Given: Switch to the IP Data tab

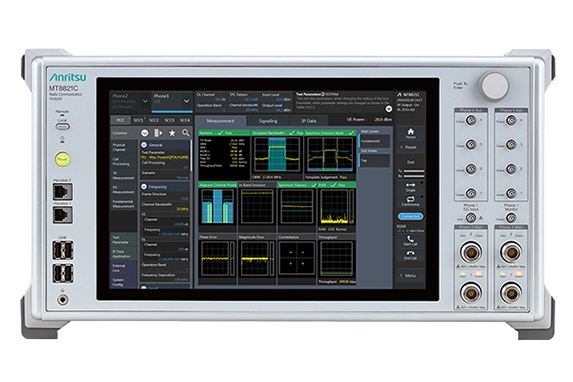Looking at the screenshot, I should 309,121.
